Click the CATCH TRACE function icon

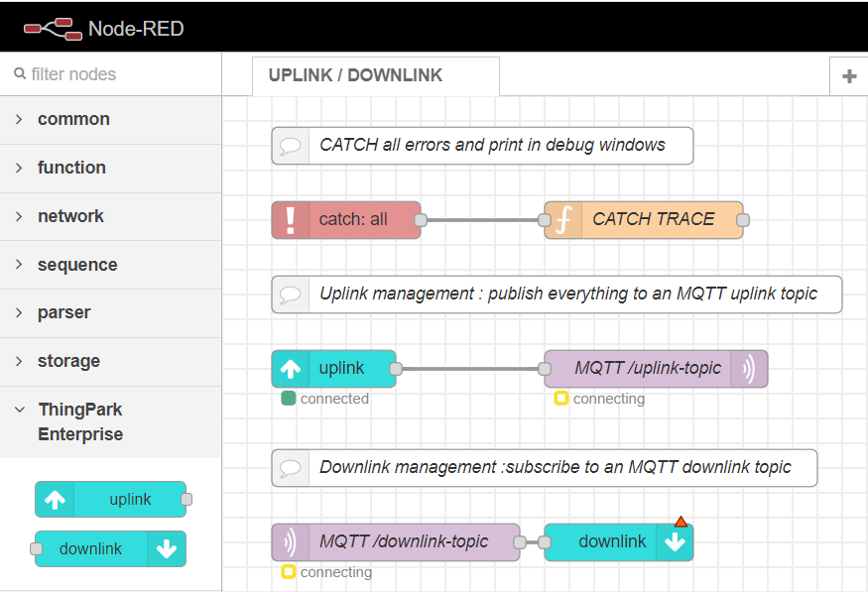tap(562, 220)
